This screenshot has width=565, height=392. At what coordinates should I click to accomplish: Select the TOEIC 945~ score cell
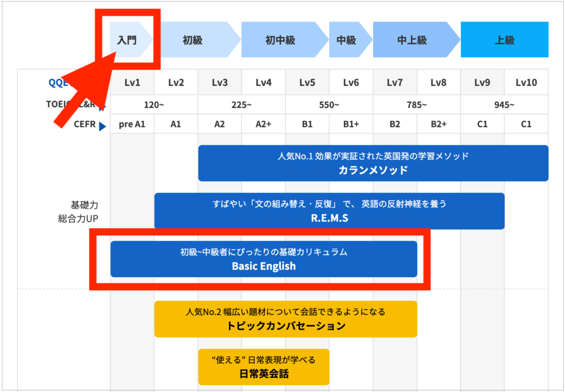point(504,104)
